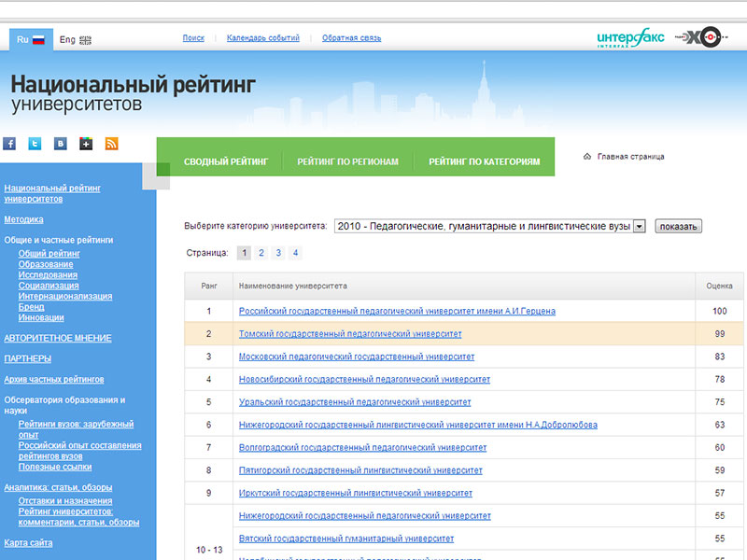Click the Оценка column header

(x=719, y=287)
